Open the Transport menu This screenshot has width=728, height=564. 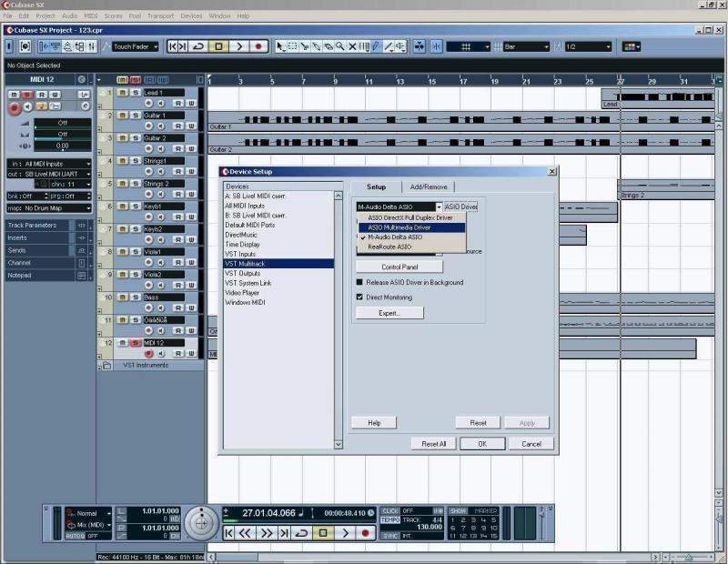(x=160, y=15)
